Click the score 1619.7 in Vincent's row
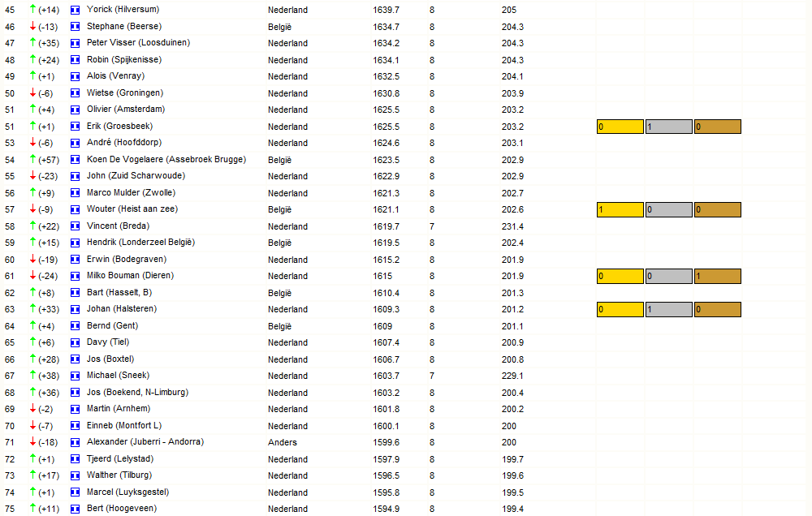Viewport: 812px width, 516px height. (387, 226)
